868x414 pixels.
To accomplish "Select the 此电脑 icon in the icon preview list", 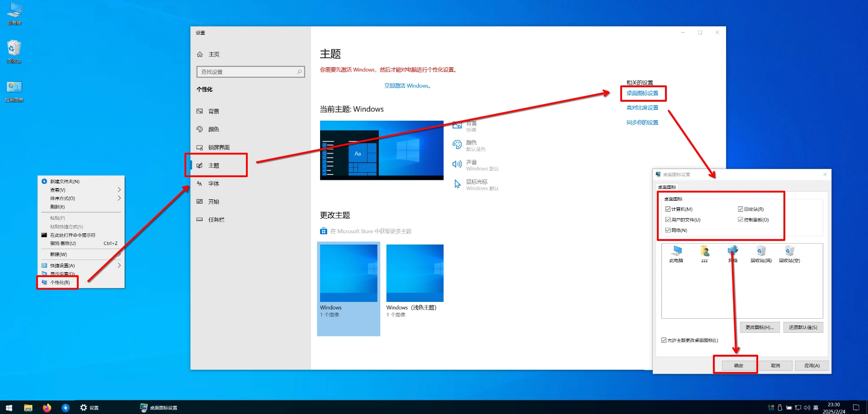I will 676,251.
